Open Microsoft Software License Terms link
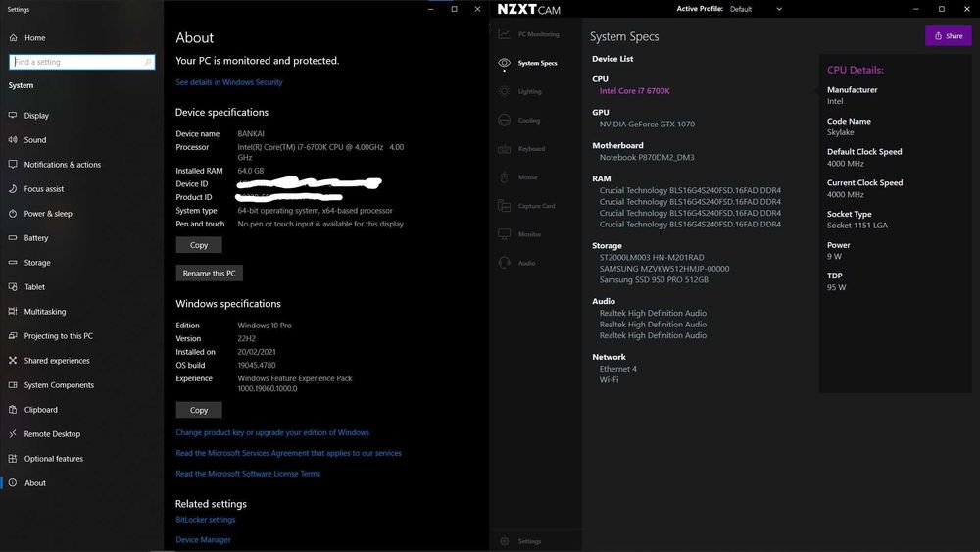980x552 pixels. [x=248, y=474]
